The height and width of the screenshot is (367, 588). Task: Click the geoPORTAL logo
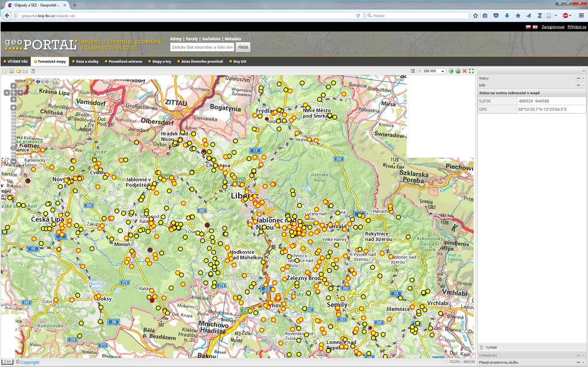point(40,44)
